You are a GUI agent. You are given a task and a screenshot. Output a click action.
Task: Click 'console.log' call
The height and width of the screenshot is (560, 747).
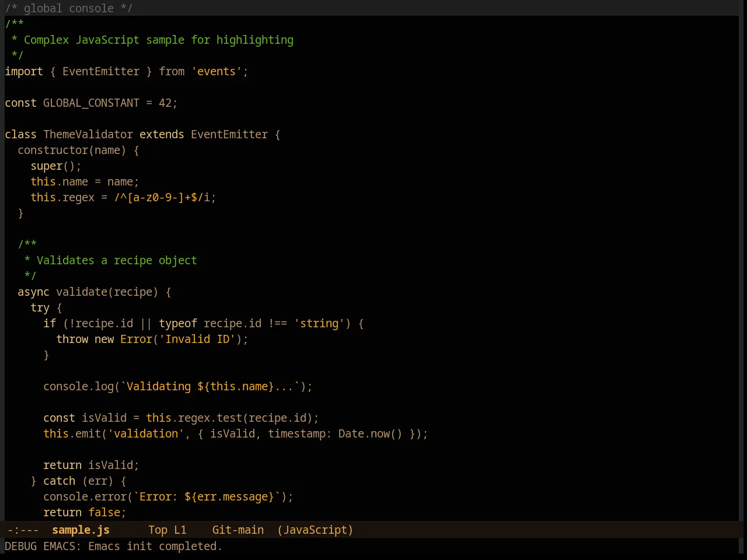pos(78,386)
